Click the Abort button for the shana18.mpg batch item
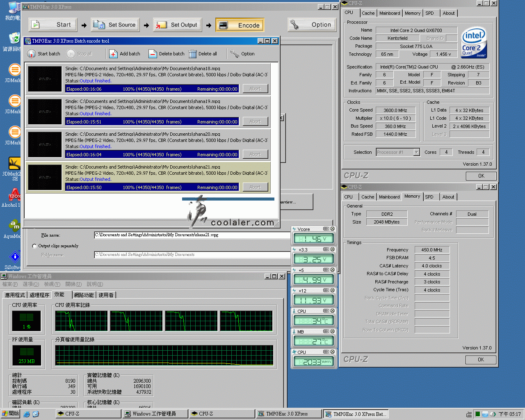Image resolution: width=525 pixels, height=420 pixels. point(255,89)
